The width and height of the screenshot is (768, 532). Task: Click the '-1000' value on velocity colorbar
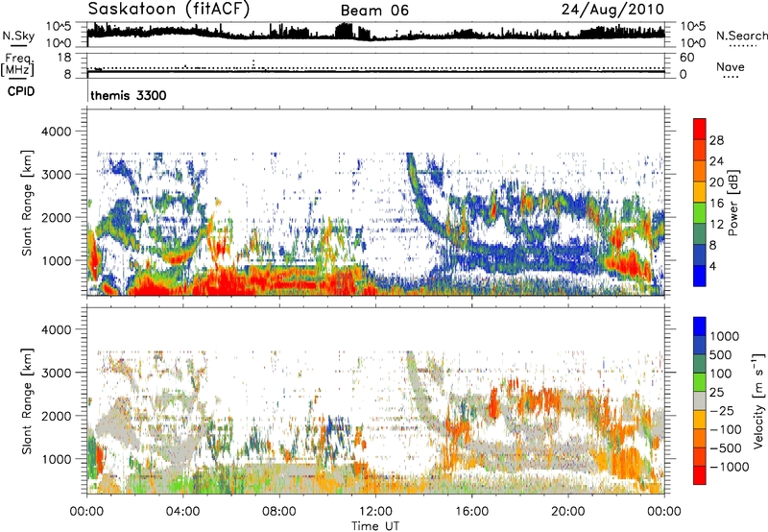[x=730, y=467]
